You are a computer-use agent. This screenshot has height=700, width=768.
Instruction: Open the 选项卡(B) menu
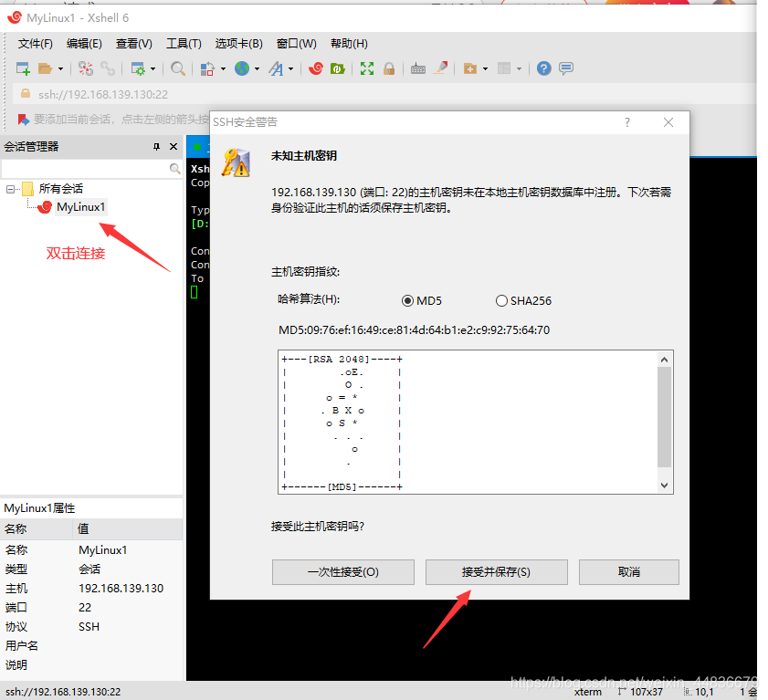coord(238,44)
